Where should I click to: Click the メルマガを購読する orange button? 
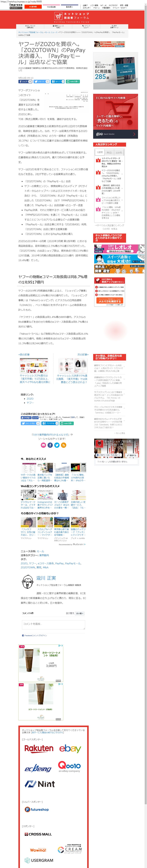tap(110, 300)
